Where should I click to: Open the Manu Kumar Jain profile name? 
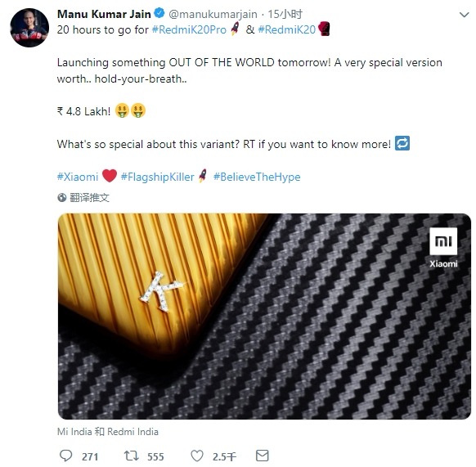tap(104, 14)
